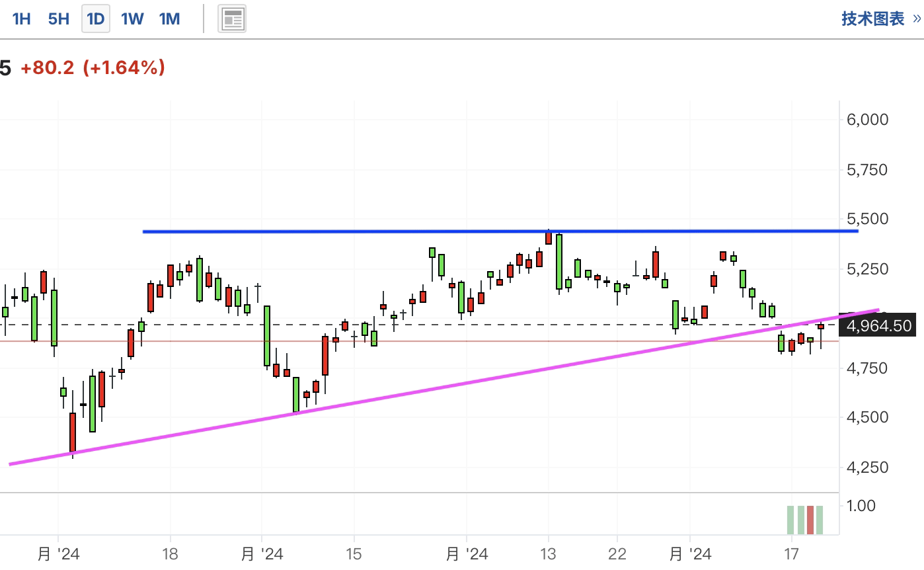Click the 5,250 price axis label
Image resolution: width=924 pixels, height=570 pixels.
[867, 268]
